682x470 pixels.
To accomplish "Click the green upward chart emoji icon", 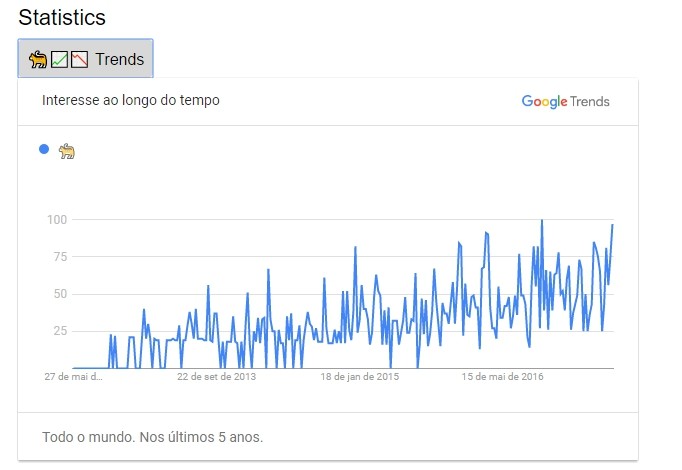I will (60, 59).
